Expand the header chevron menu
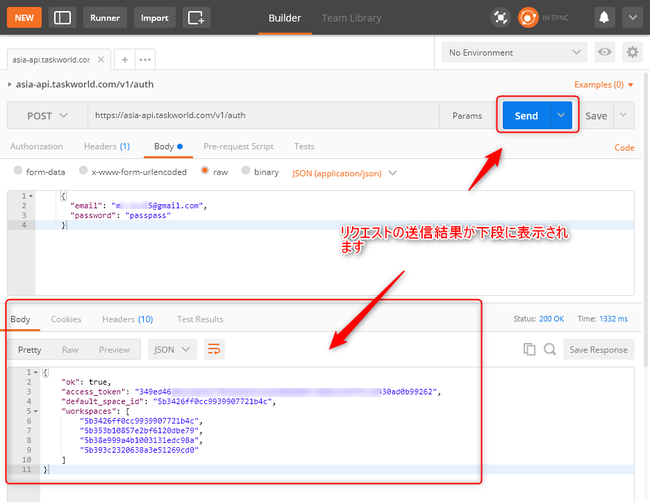The image size is (650, 502). click(x=632, y=18)
